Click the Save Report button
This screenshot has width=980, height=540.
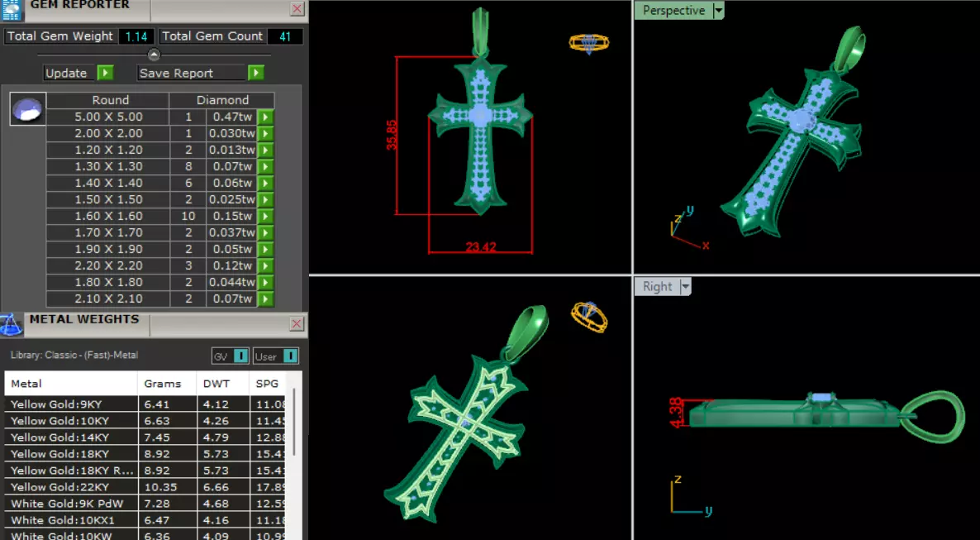click(192, 74)
